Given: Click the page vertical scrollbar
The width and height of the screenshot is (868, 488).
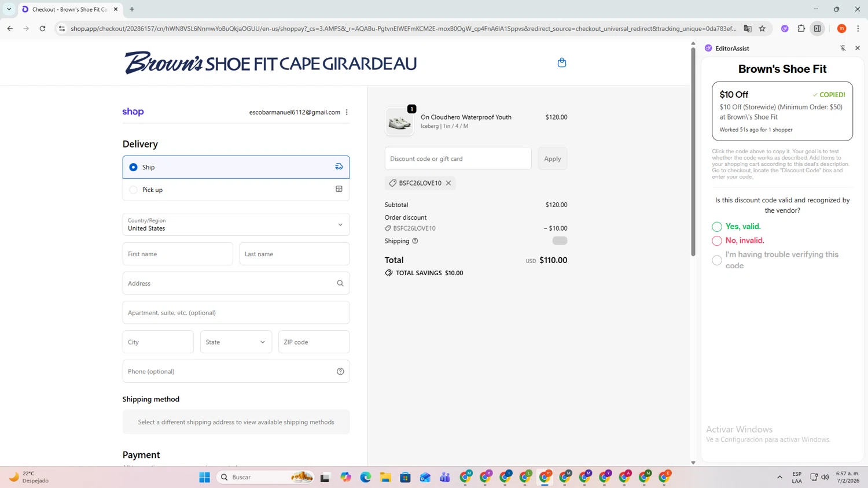Looking at the screenshot, I should point(693,151).
